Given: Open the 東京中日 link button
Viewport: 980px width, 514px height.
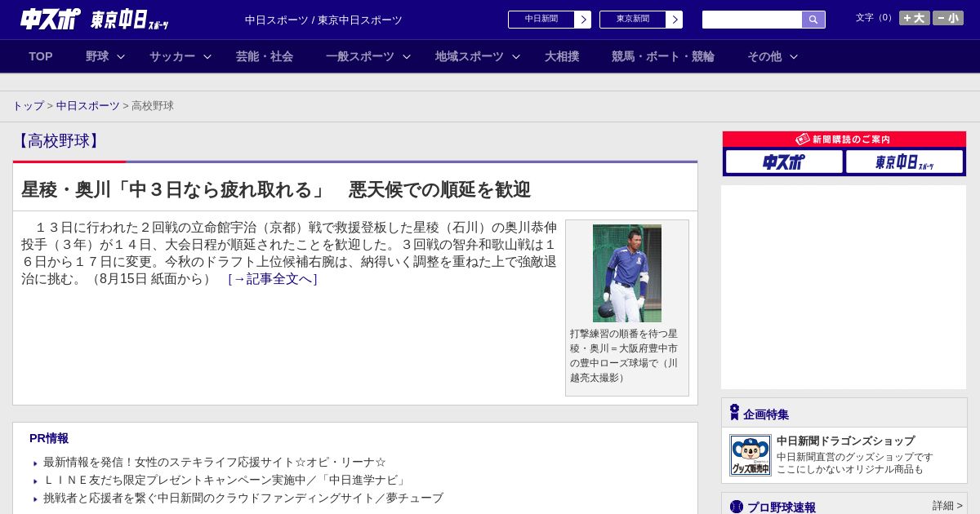Looking at the screenshot, I should coord(633,20).
